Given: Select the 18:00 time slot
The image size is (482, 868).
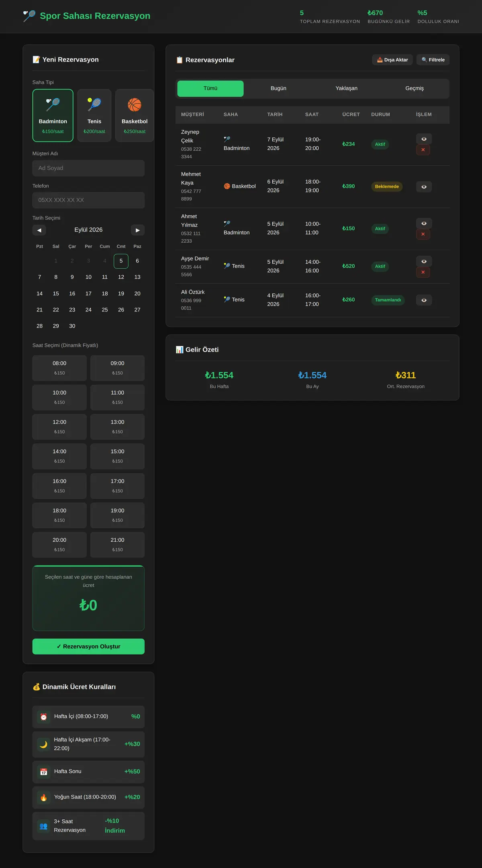Looking at the screenshot, I should 59,515.
